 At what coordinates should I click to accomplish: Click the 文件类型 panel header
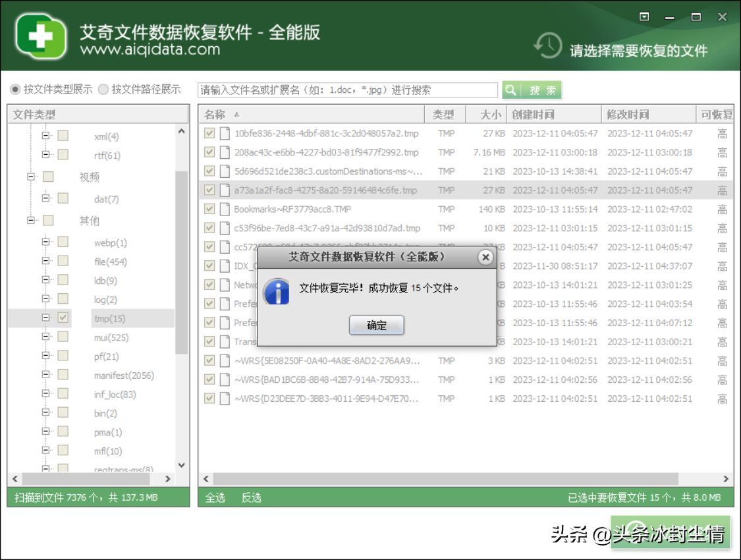tap(98, 115)
